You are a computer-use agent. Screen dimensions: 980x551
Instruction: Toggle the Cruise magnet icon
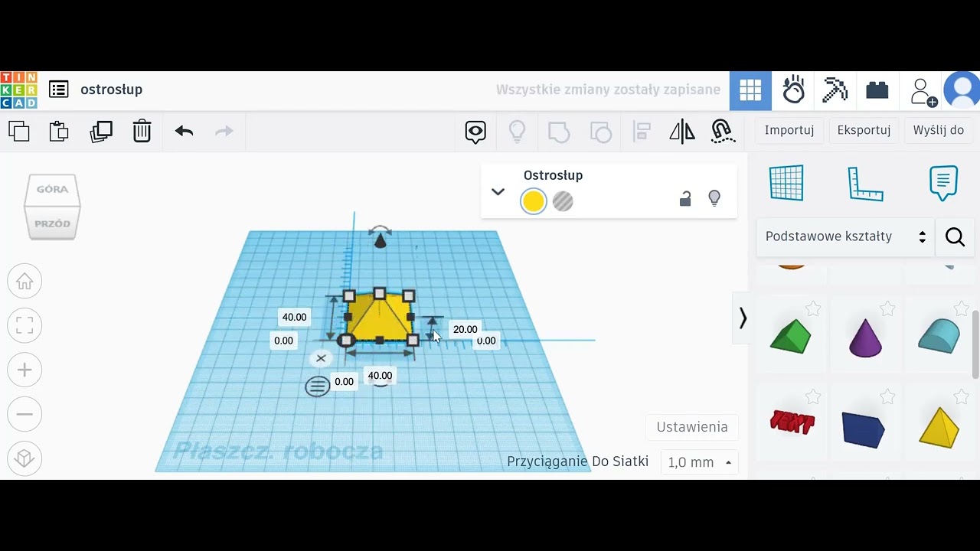[723, 132]
